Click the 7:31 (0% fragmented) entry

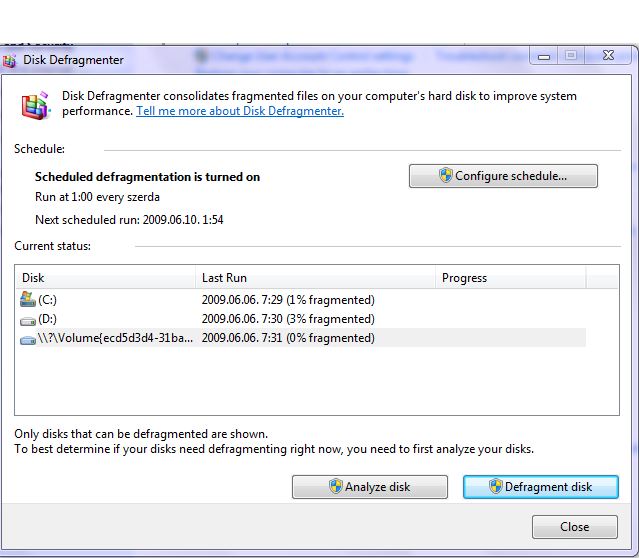tap(288, 338)
